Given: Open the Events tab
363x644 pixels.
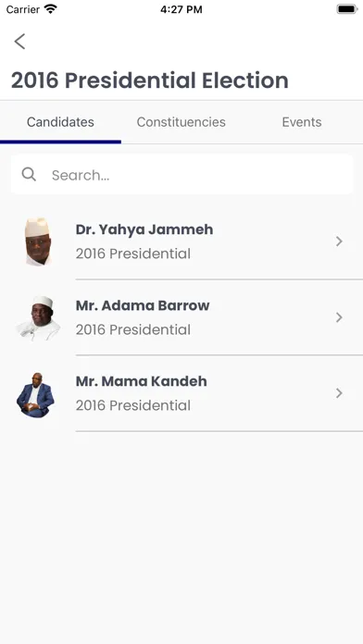Looking at the screenshot, I should point(302,122).
